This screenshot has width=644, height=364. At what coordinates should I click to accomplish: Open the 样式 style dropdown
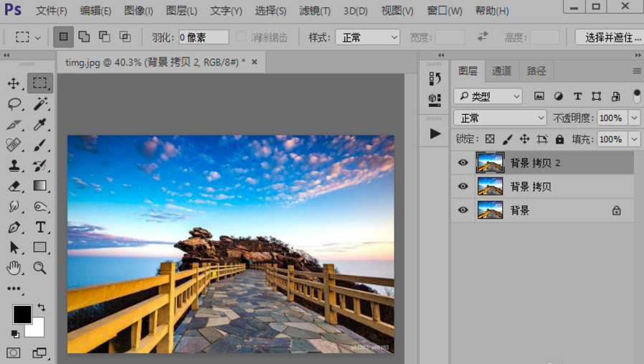[x=367, y=37]
